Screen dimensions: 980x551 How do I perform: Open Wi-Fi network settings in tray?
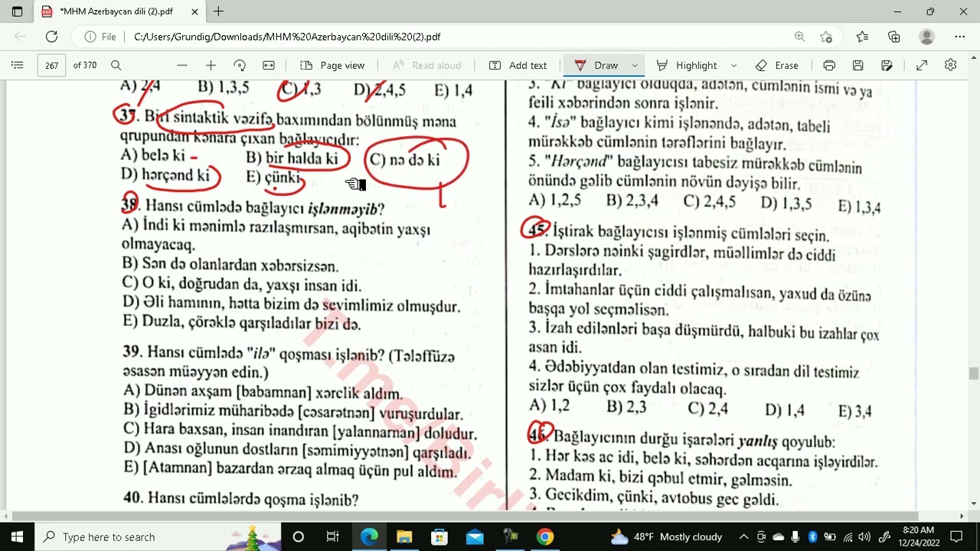click(848, 536)
